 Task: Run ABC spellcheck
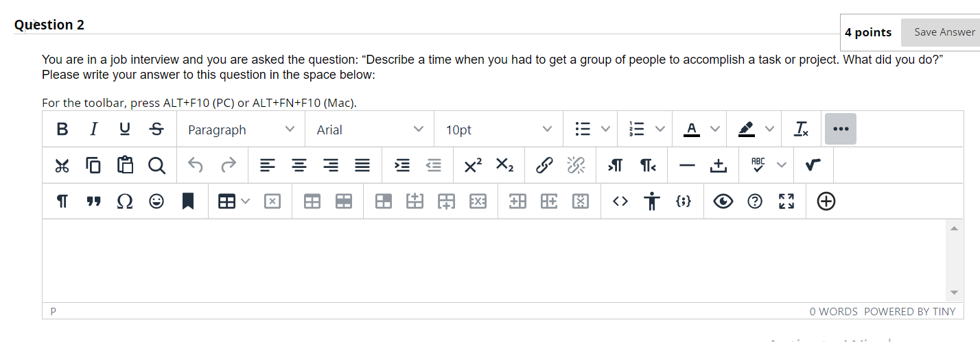point(758,165)
